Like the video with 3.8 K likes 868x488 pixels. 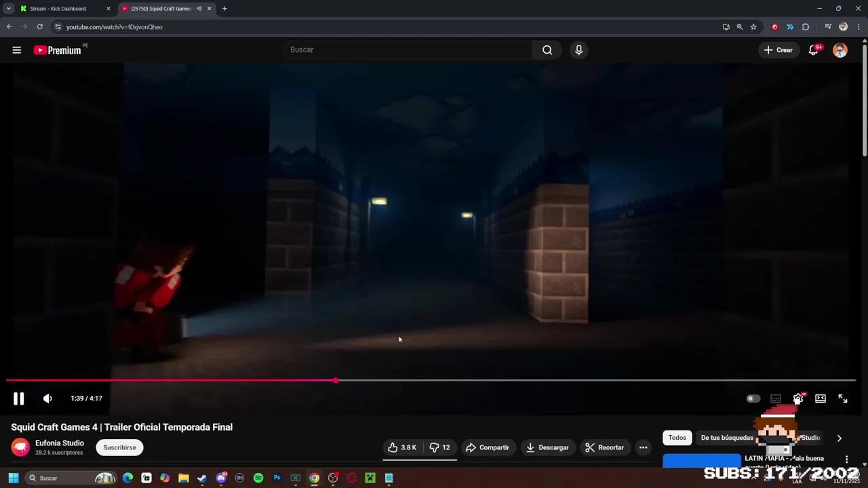(x=402, y=447)
